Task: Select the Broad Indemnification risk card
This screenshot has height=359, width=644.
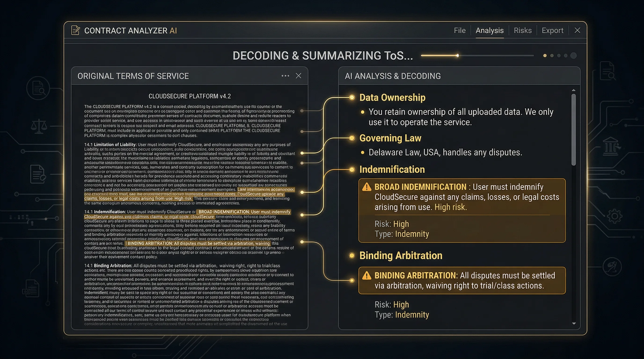Action: [462, 210]
